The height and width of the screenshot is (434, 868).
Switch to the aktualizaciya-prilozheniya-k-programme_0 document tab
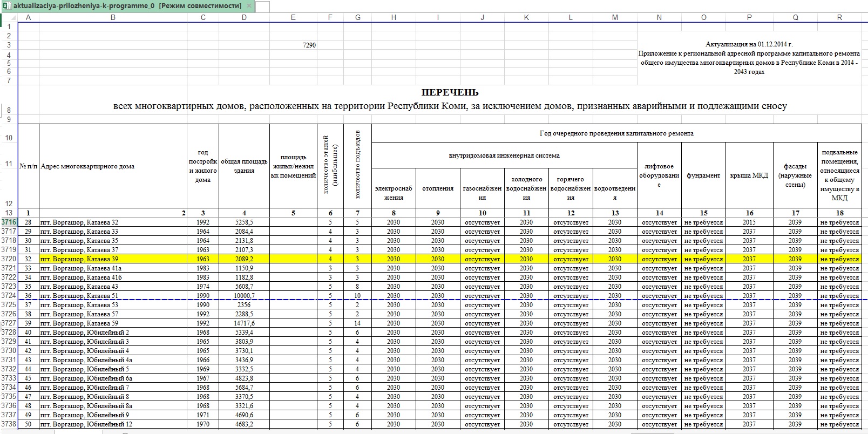(127, 6)
